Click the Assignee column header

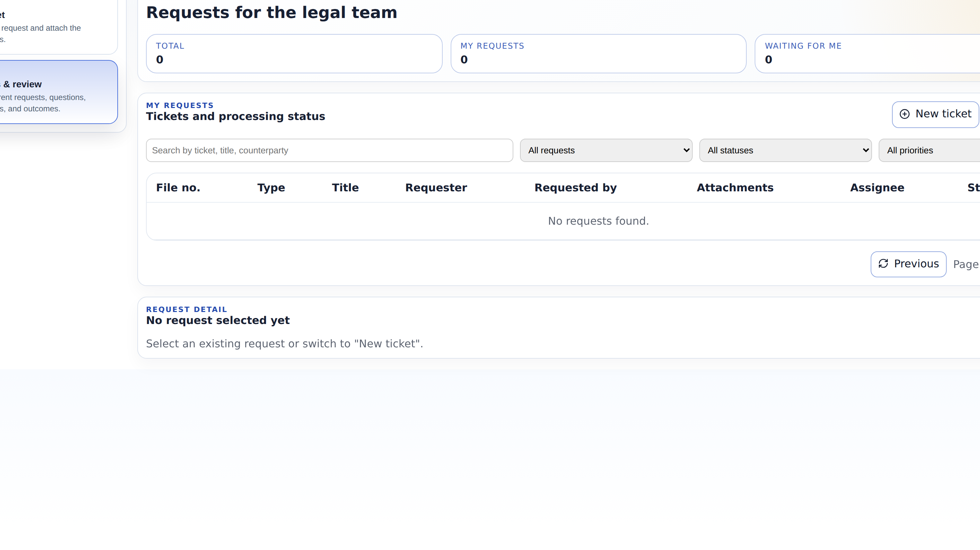tap(877, 188)
